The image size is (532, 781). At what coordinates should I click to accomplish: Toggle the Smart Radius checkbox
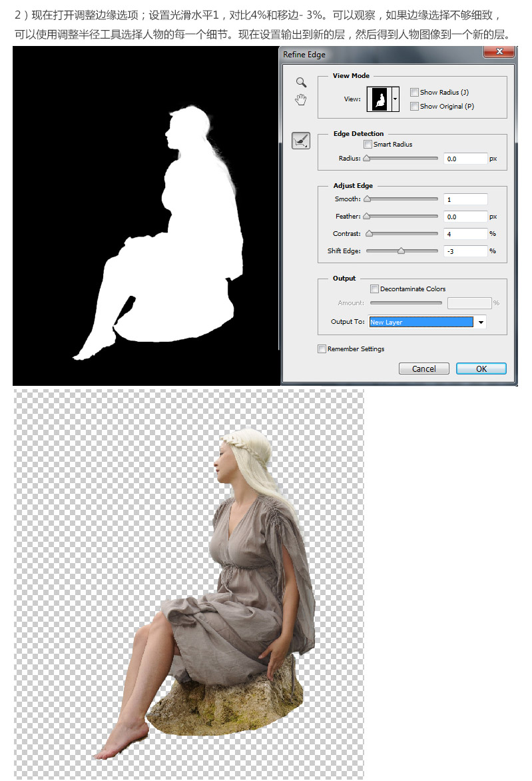click(368, 144)
